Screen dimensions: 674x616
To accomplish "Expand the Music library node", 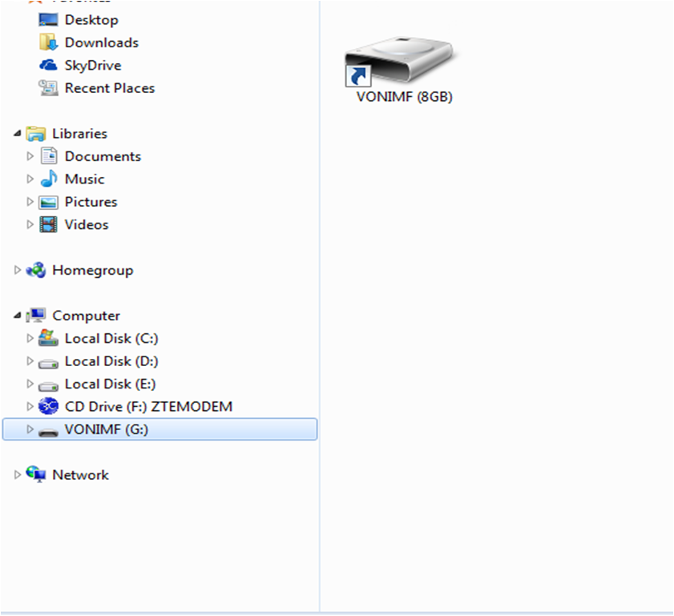I will (30, 179).
